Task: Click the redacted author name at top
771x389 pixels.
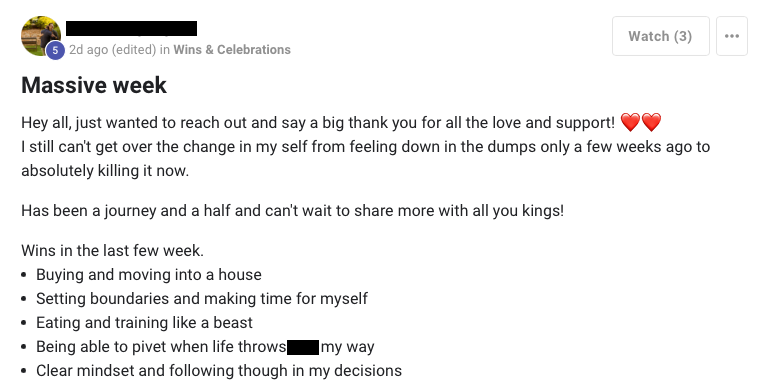Action: pyautogui.click(x=131, y=29)
